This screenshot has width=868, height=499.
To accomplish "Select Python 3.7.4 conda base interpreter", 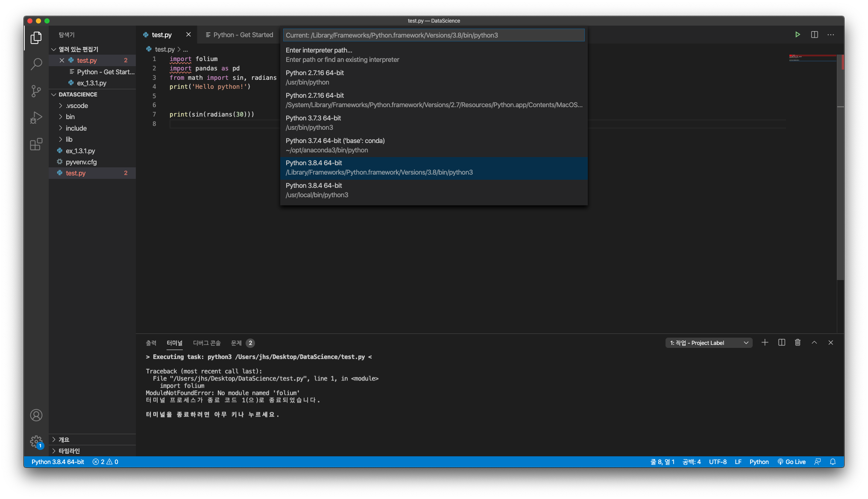I will pyautogui.click(x=434, y=146).
